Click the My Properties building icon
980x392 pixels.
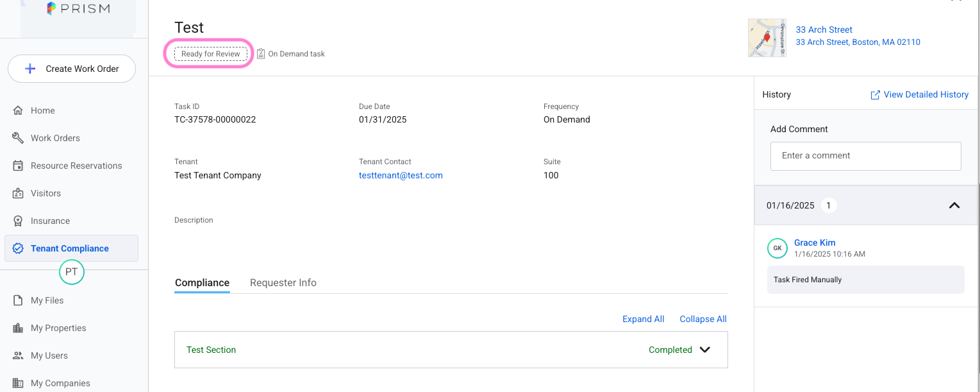(x=18, y=328)
